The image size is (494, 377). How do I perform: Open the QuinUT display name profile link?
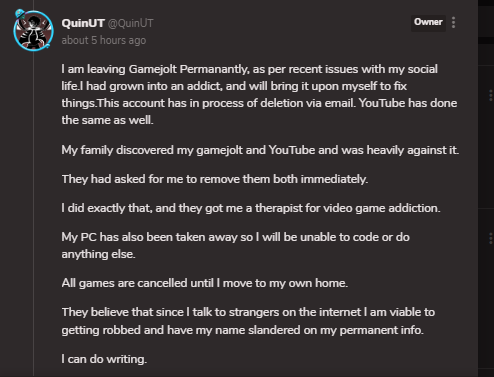pos(83,23)
